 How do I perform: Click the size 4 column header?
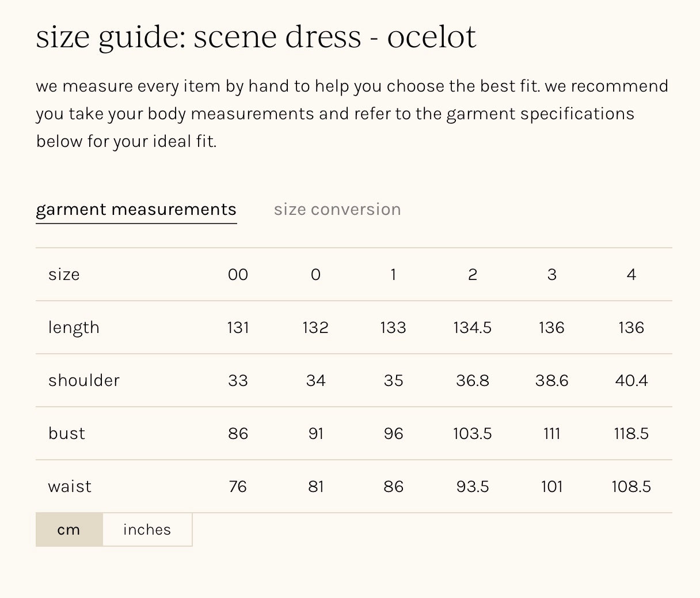click(x=631, y=274)
